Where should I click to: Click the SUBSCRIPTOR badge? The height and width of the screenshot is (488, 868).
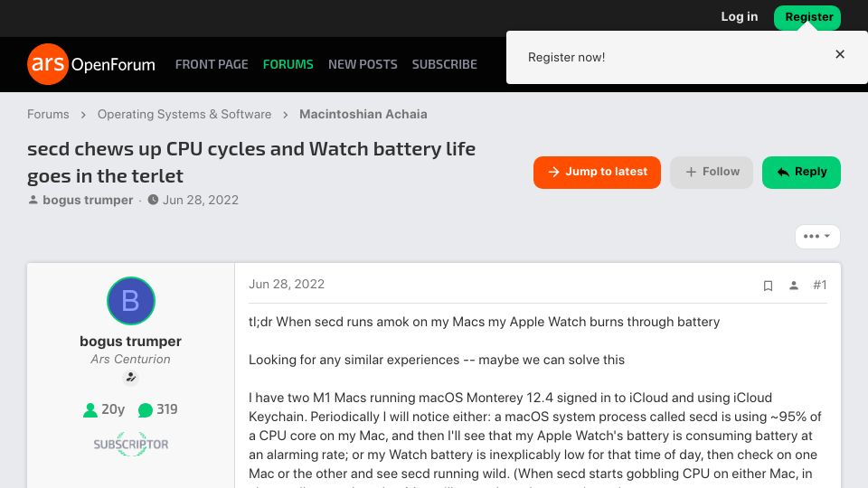tap(130, 444)
